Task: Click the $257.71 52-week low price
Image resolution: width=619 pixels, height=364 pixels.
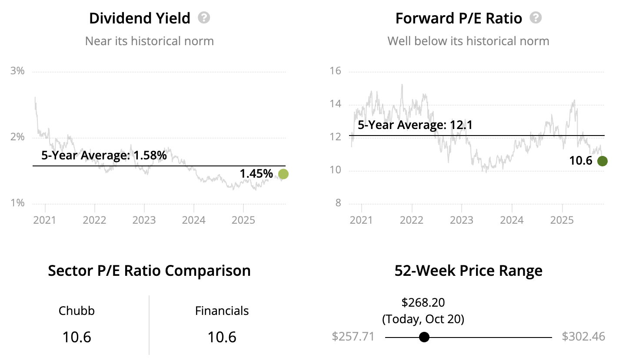Action: [x=353, y=337]
